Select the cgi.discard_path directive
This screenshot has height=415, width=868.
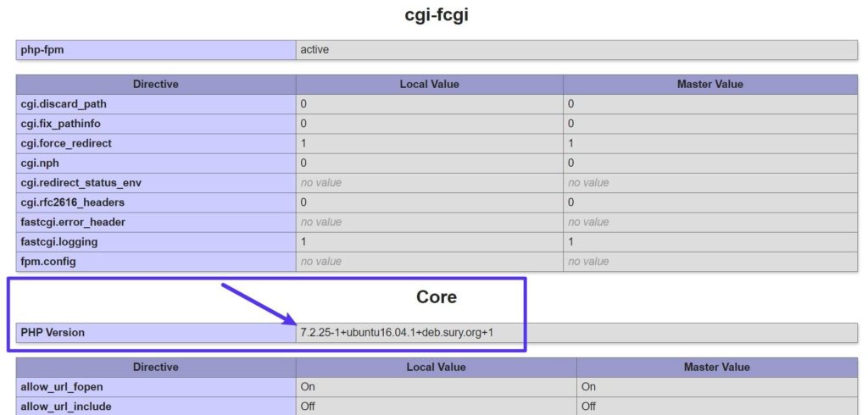[64, 104]
